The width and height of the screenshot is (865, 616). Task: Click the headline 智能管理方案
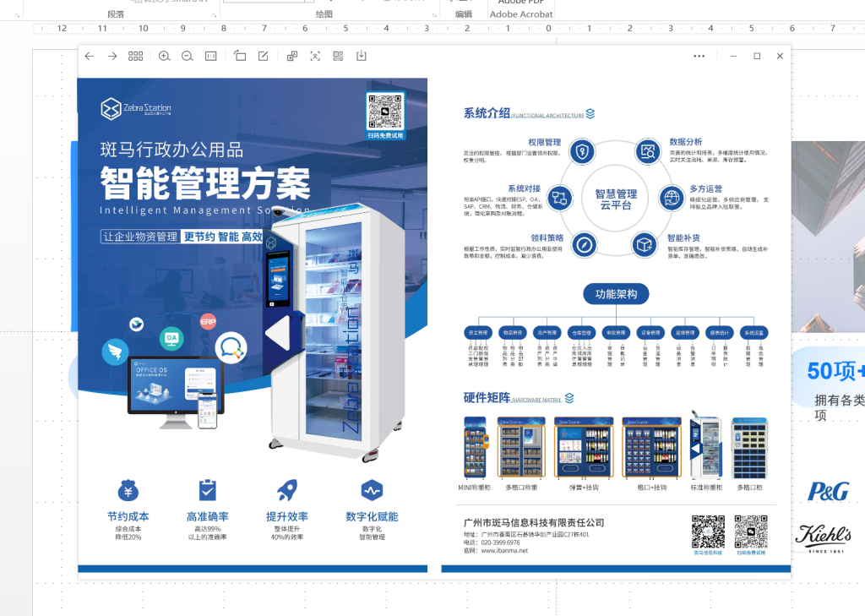coord(205,183)
